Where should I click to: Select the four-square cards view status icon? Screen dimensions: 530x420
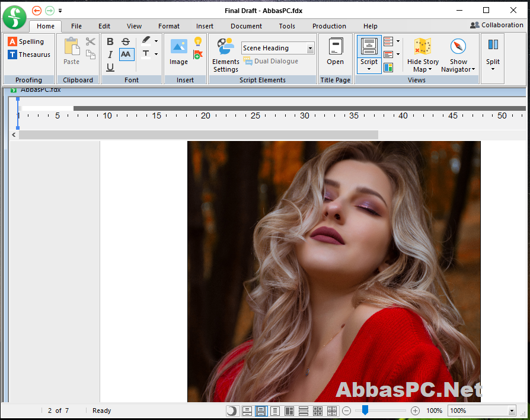pos(318,411)
